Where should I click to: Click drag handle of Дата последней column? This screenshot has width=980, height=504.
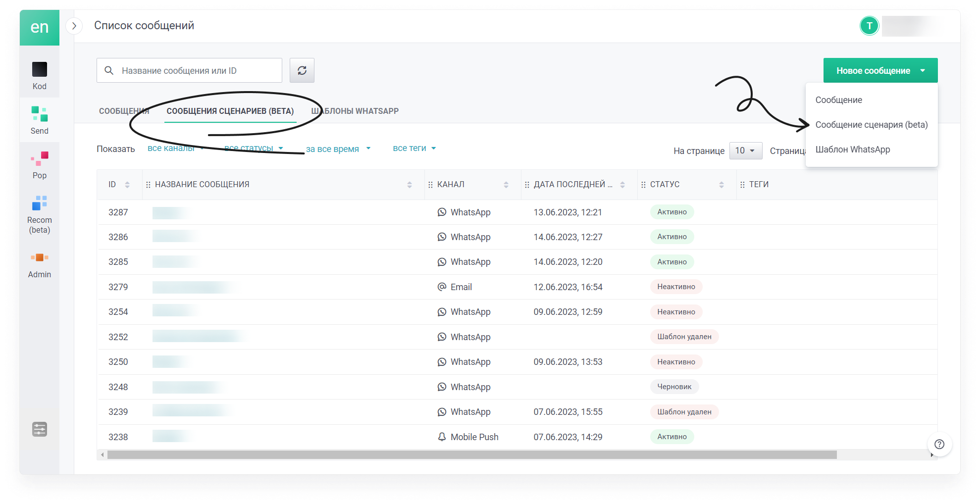tap(527, 185)
